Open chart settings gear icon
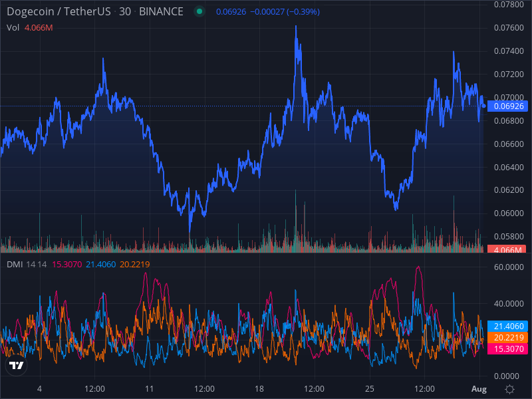The height and width of the screenshot is (399, 532). pos(509,389)
